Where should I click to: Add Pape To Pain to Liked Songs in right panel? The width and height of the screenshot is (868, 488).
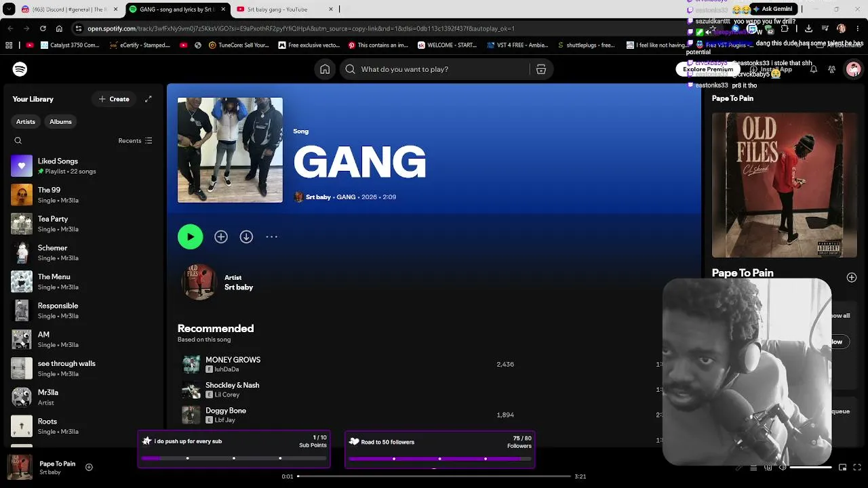[x=852, y=277]
